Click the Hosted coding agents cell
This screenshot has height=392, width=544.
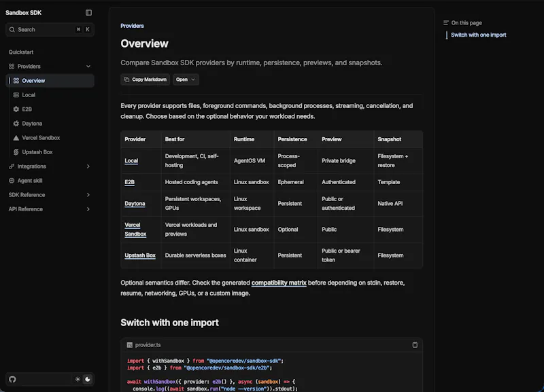pos(191,182)
